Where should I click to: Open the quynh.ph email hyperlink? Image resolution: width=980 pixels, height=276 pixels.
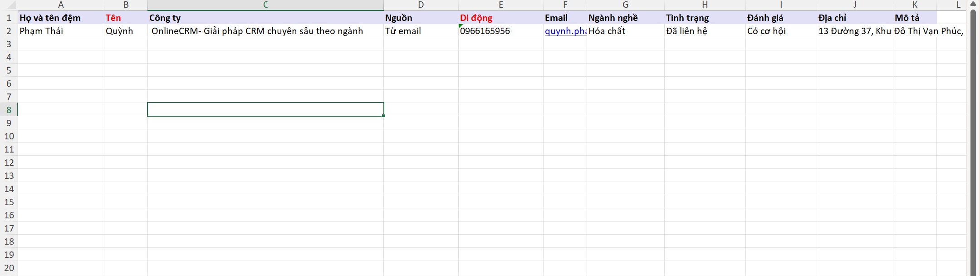565,31
